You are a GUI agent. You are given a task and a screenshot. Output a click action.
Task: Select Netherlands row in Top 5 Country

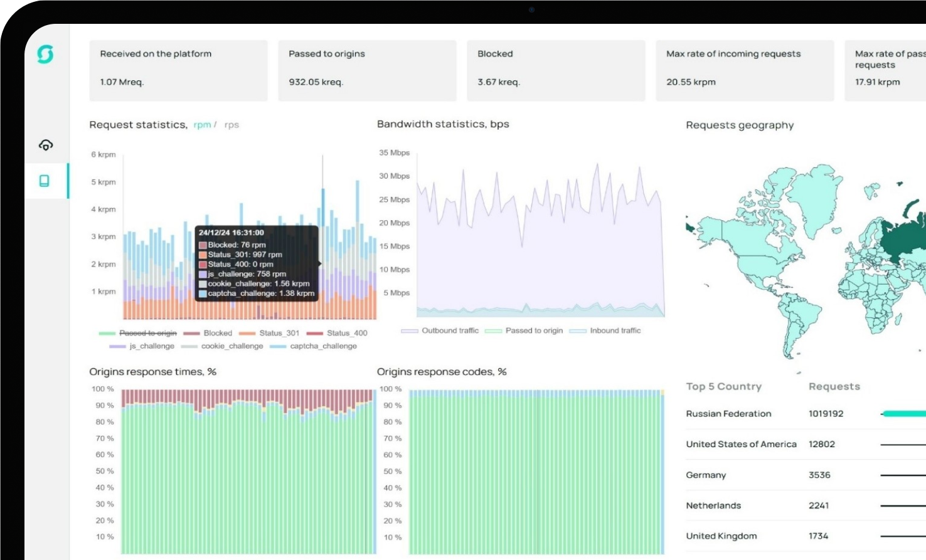point(806,505)
